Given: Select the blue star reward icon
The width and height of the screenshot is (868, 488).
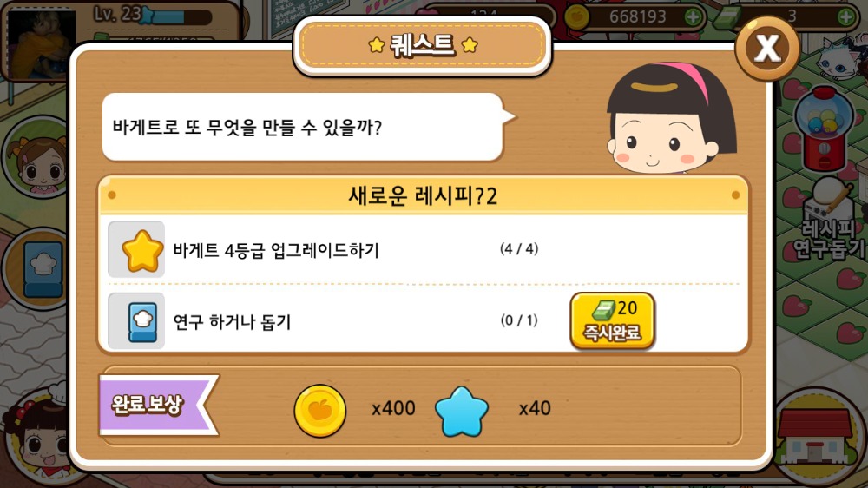Looking at the screenshot, I should coord(462,411).
